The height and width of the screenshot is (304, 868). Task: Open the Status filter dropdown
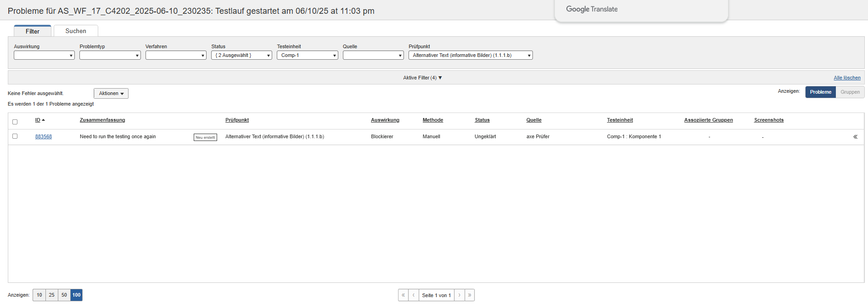tap(241, 56)
